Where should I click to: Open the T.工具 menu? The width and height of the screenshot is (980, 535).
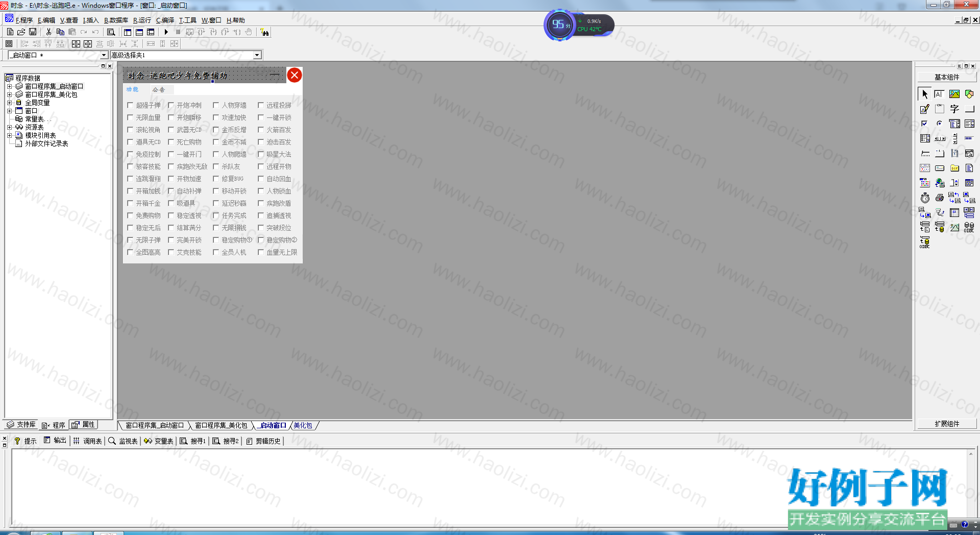pos(187,20)
